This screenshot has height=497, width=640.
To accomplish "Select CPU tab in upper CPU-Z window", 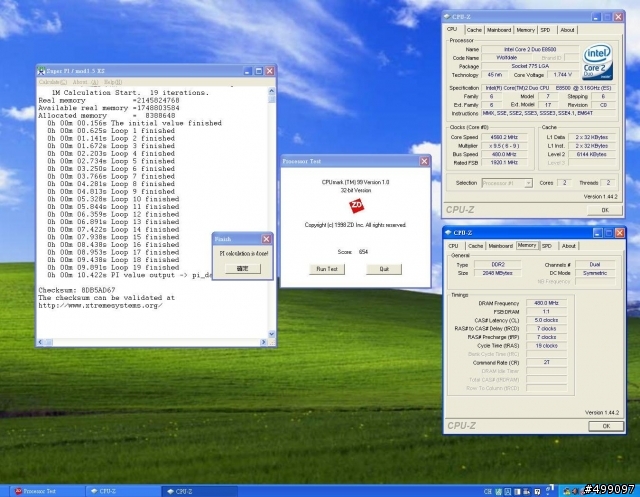I will (452, 29).
